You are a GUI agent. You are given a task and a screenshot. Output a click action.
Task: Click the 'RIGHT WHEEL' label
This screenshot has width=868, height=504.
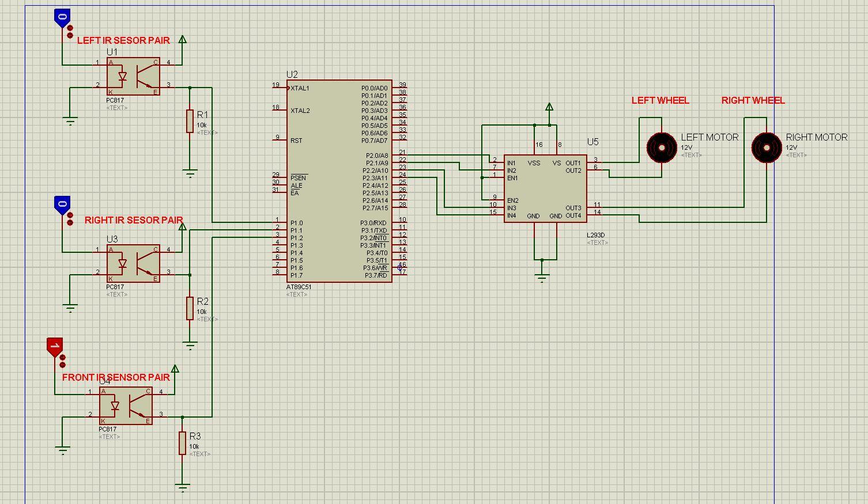(x=753, y=100)
